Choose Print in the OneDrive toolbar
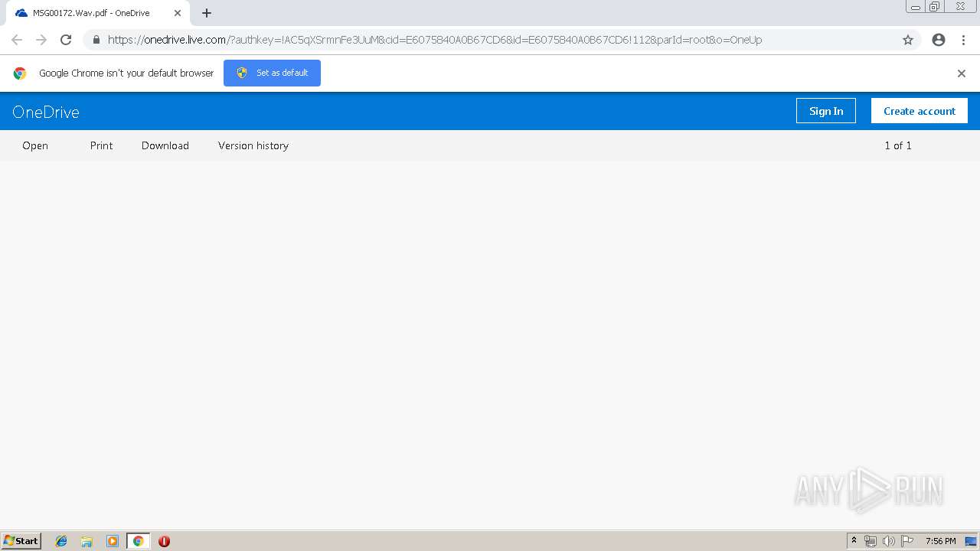The image size is (980, 551). (101, 145)
